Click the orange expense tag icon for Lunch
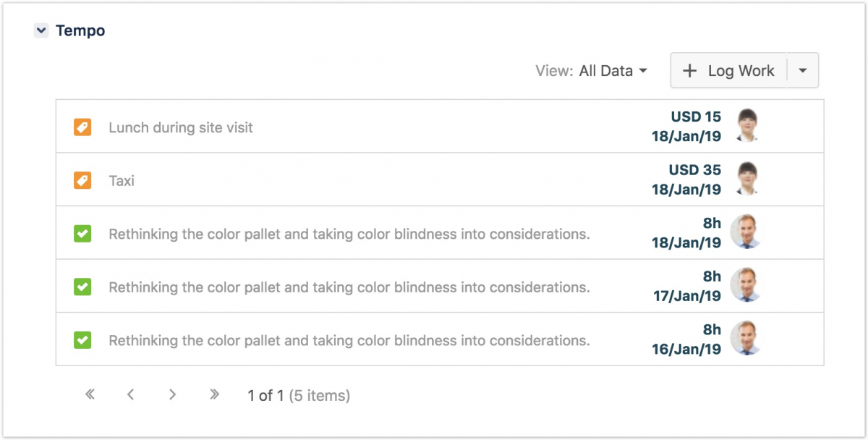 (82, 127)
